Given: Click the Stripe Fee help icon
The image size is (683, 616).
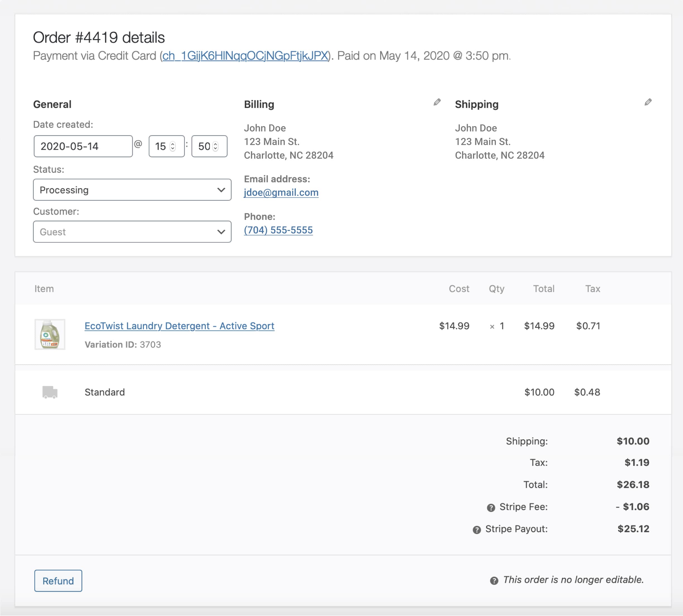Looking at the screenshot, I should click(x=491, y=508).
